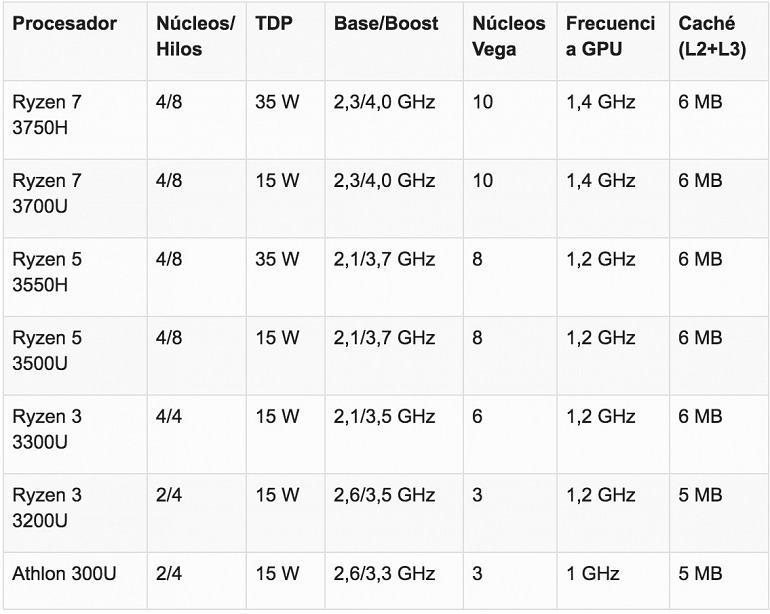Click the 35 W TDP of Ryzen 7 3750H
770x614 pixels.
pos(276,102)
